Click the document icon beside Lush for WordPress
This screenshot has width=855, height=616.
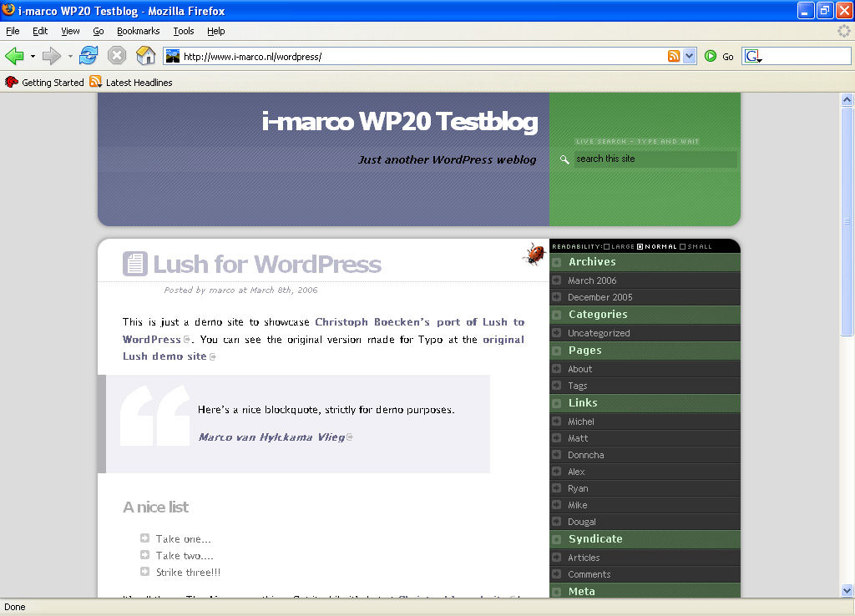[x=134, y=264]
